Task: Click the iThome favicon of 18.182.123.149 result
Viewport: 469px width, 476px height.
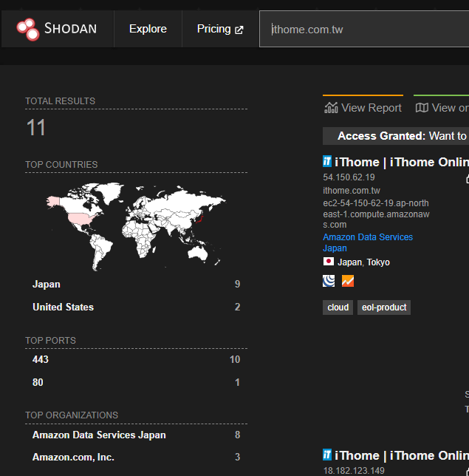Action: coord(327,455)
